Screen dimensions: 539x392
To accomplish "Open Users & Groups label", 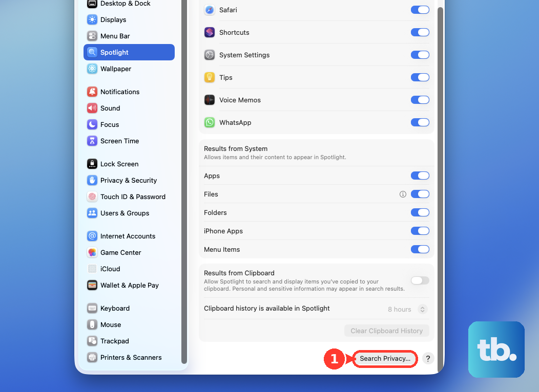I will tap(125, 213).
